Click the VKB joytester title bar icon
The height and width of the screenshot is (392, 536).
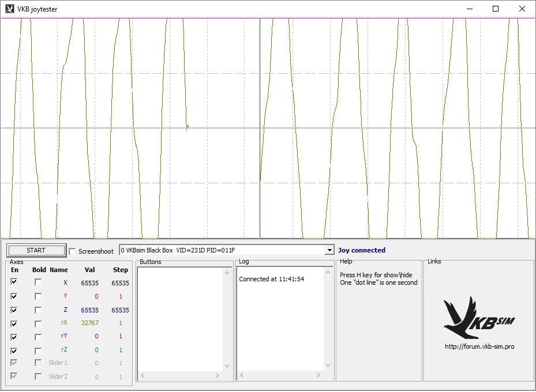[10, 9]
